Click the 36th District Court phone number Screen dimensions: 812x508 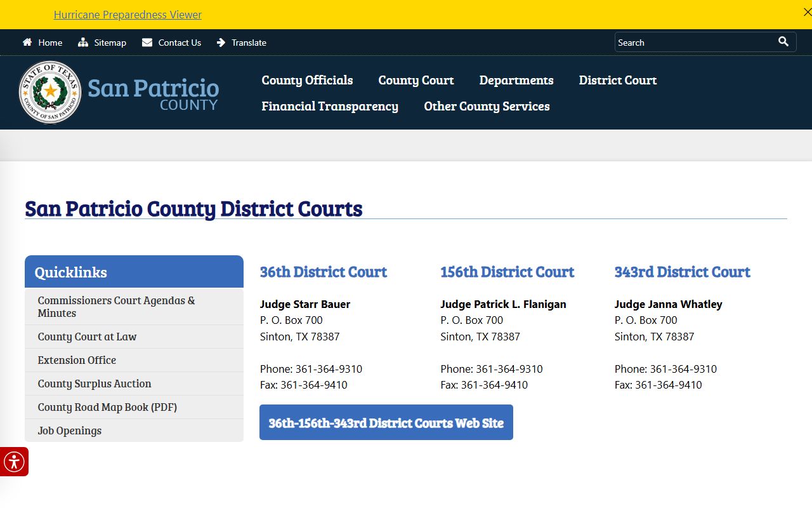(329, 369)
